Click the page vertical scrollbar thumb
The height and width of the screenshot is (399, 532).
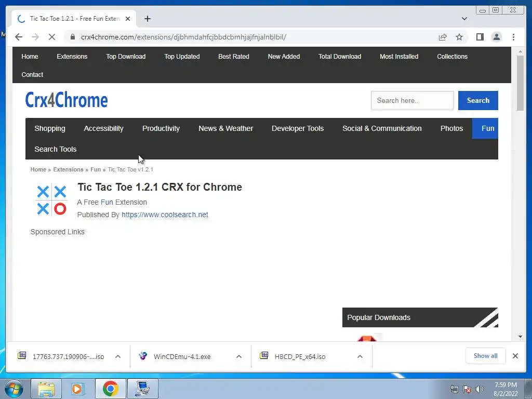(520, 83)
